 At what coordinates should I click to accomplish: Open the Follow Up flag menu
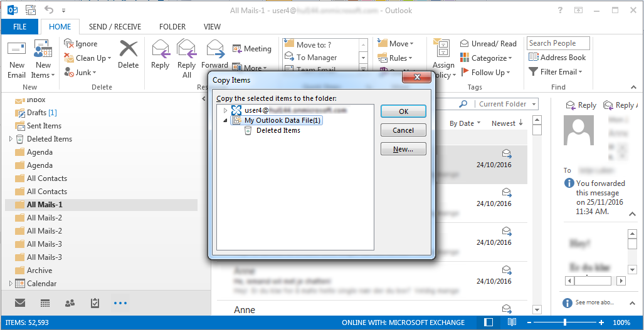pyautogui.click(x=485, y=73)
